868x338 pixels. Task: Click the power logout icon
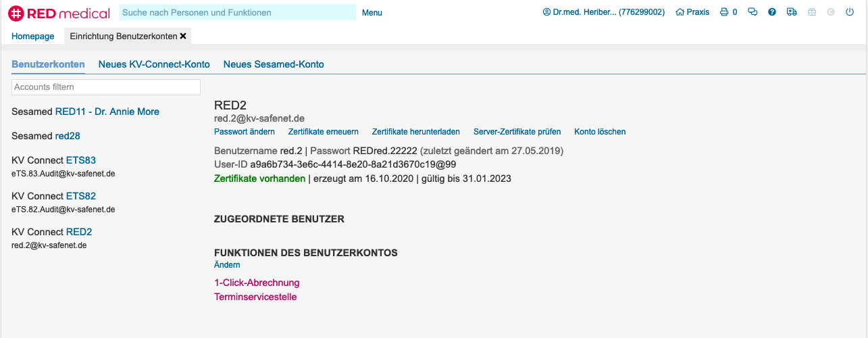click(x=850, y=12)
